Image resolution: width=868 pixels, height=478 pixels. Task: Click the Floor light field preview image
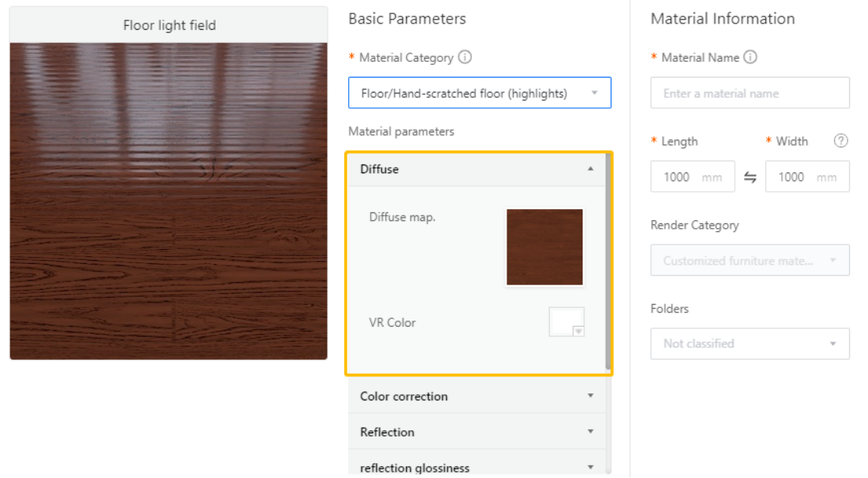tap(169, 201)
